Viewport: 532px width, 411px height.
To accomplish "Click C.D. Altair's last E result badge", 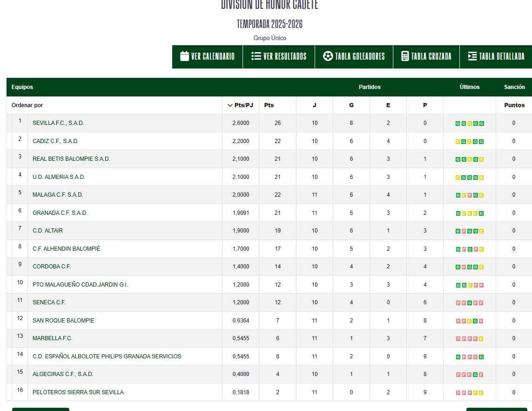I will click(x=481, y=231).
